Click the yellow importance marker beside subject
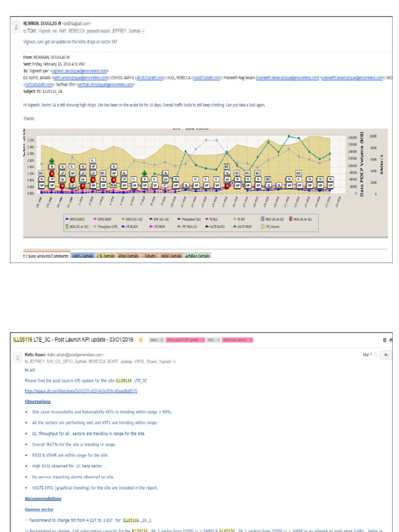This screenshot has height=532, width=399. click(141, 340)
